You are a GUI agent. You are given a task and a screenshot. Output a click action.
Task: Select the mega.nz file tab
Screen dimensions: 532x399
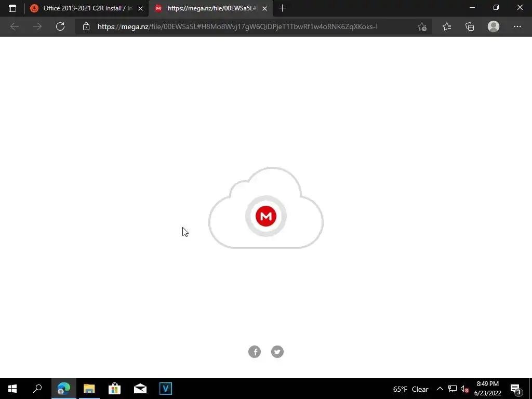[x=211, y=8]
